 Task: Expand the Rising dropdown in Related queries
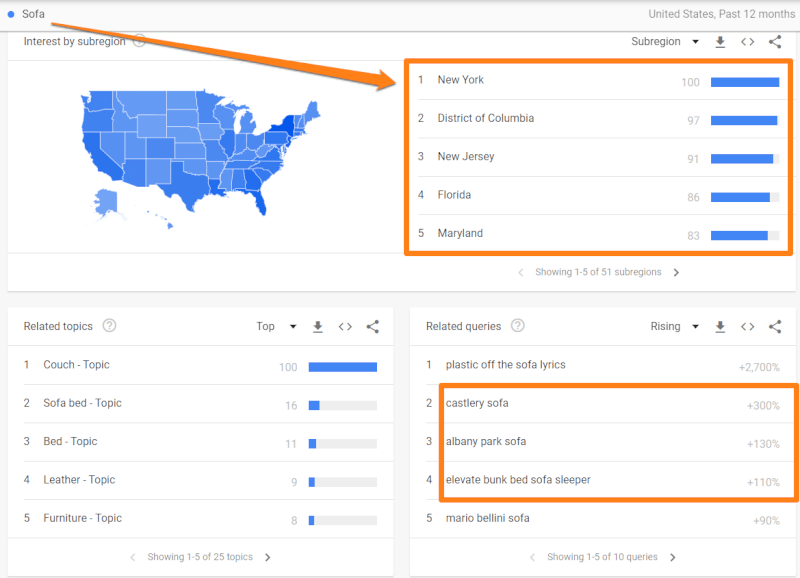(674, 326)
